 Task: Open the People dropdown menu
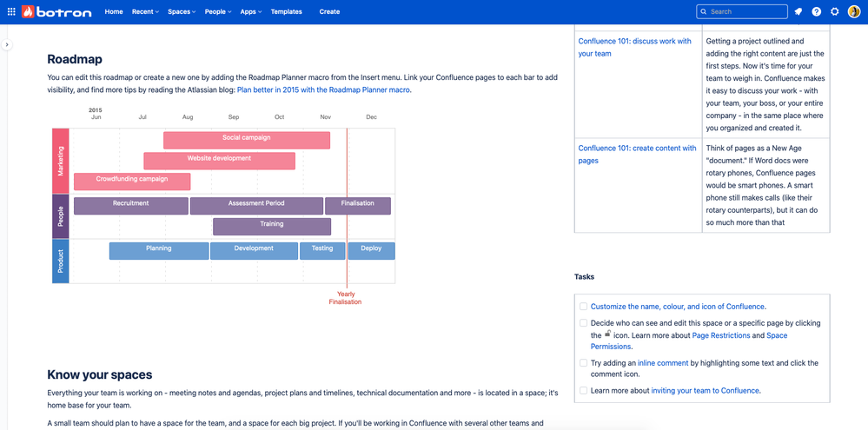click(x=218, y=11)
